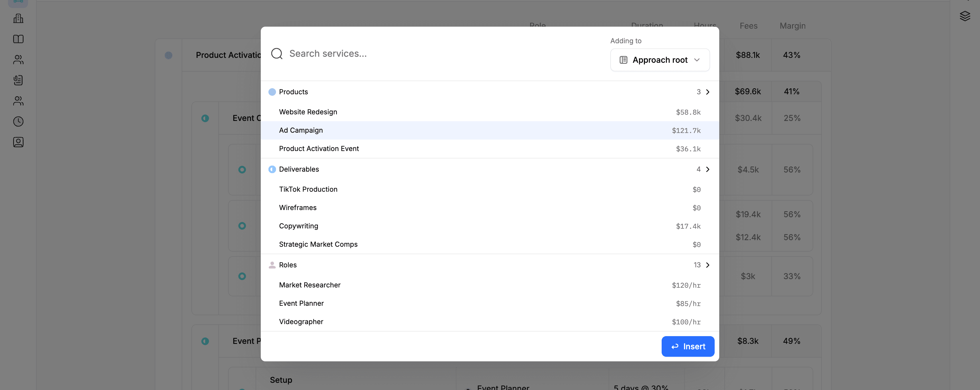Click the layers icon at top right

pyautogui.click(x=965, y=16)
